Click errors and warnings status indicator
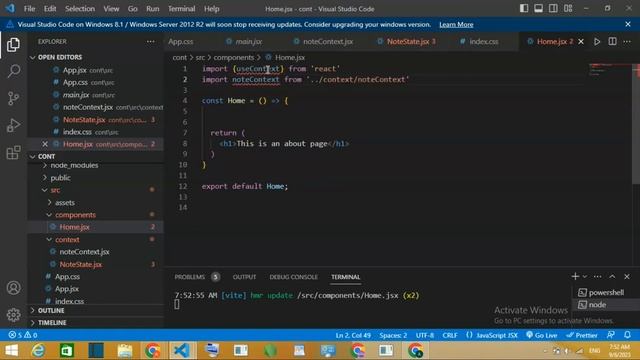Image resolution: width=640 pixels, height=360 pixels. click(x=23, y=335)
